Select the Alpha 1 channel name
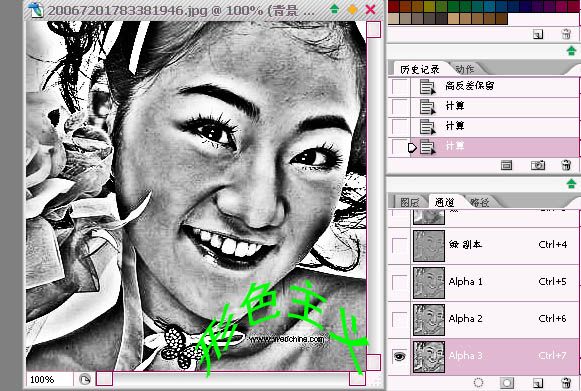 pos(465,282)
